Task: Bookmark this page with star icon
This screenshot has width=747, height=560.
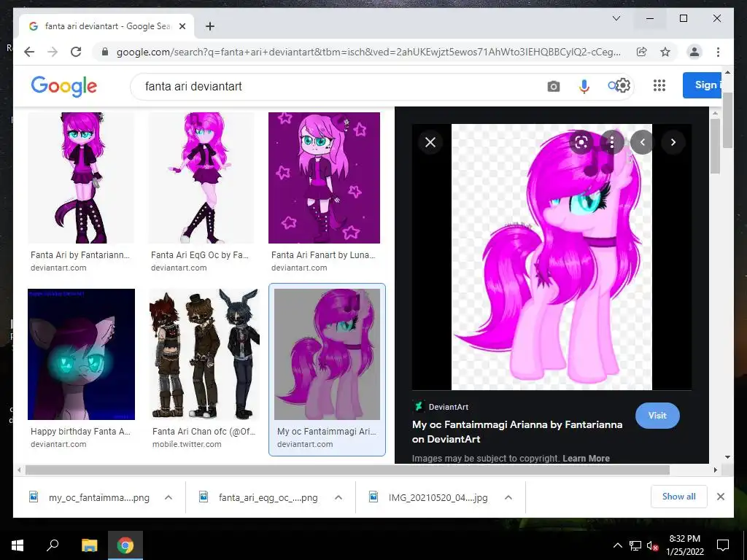Action: coord(665,52)
